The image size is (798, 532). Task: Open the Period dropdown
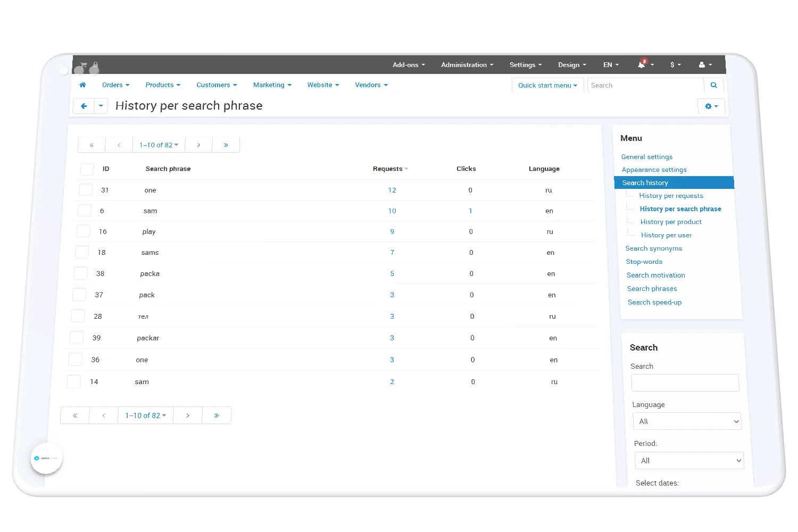689,461
